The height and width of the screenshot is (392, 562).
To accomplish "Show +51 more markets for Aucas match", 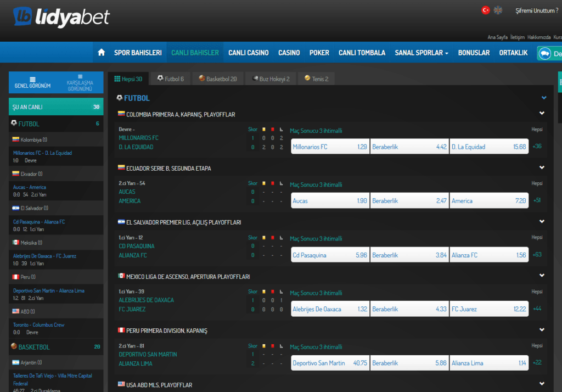I will (x=537, y=200).
